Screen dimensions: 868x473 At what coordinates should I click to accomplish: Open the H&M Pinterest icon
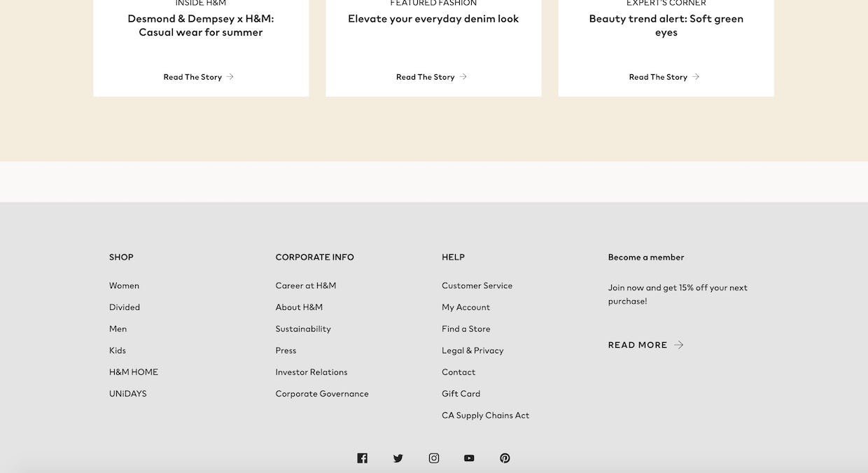[x=505, y=458]
